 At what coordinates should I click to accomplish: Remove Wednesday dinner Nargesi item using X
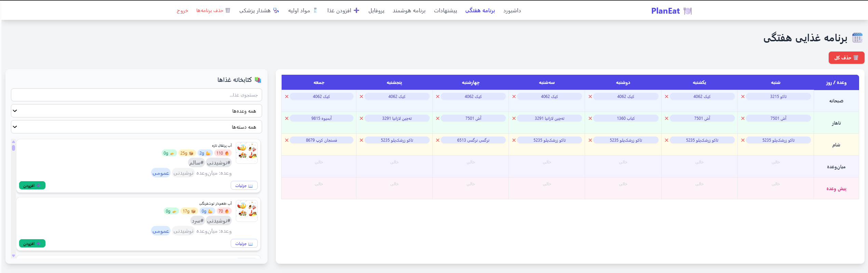(x=437, y=140)
